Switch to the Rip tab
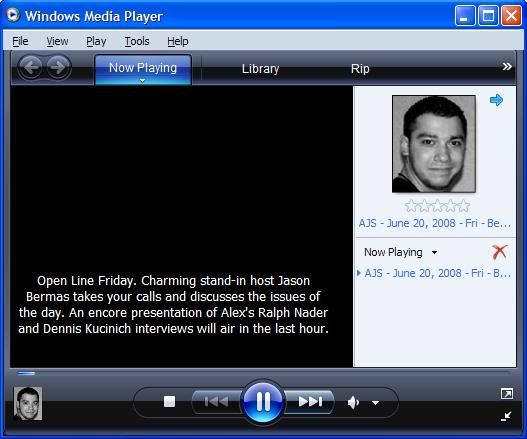 (x=360, y=69)
